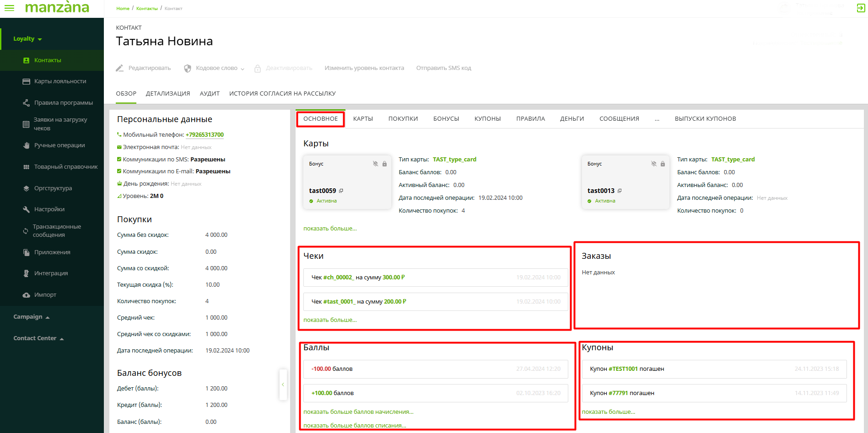Image resolution: width=868 pixels, height=433 pixels.
Task: Click the pencil icon for Редактировать
Action: [119, 68]
